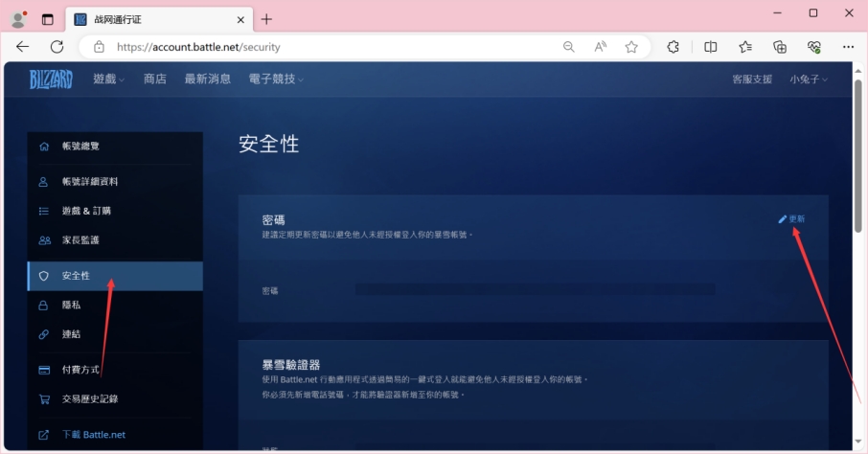Click the read aloud icon
This screenshot has height=454, width=868.
click(600, 47)
